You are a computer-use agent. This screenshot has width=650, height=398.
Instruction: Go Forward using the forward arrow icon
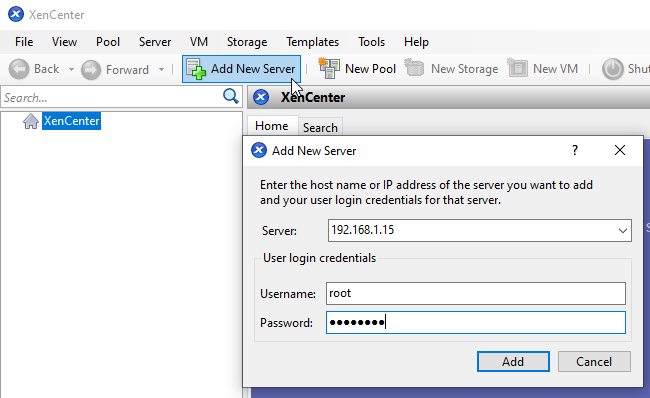91,69
